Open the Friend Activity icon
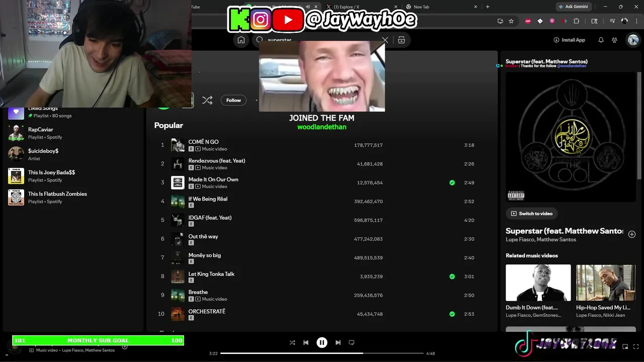This screenshot has width=644, height=362. (x=614, y=40)
